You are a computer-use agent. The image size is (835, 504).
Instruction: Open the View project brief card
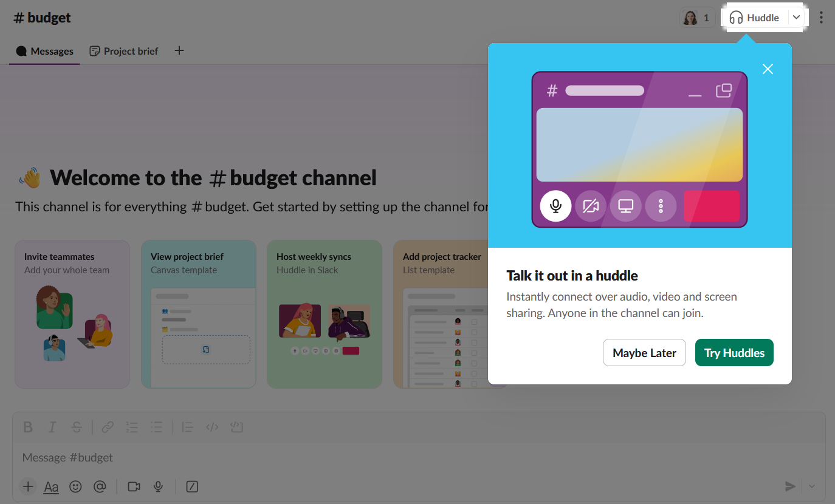click(x=199, y=314)
